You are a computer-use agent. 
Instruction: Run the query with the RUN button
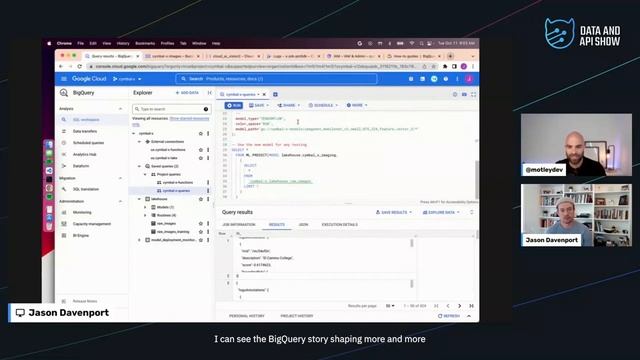(234, 105)
